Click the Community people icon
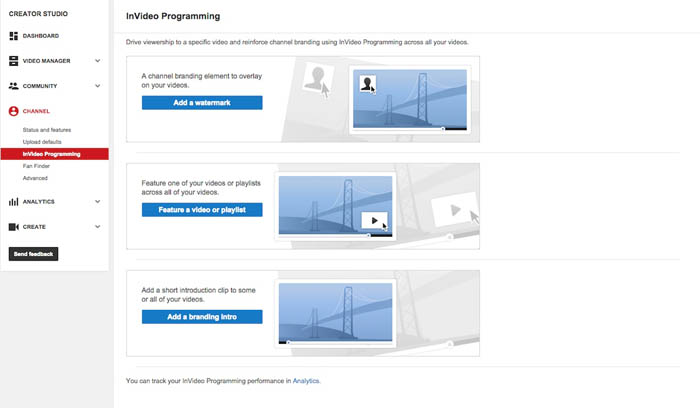 coord(13,86)
